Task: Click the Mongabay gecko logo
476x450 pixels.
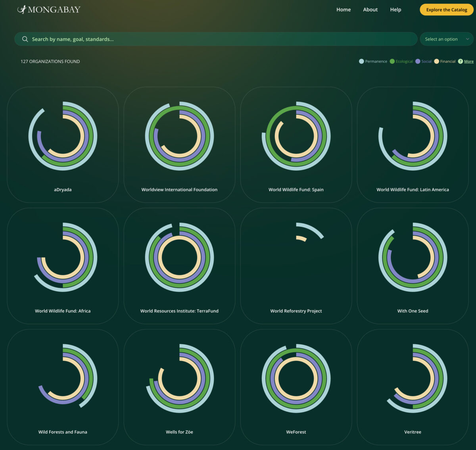Action: pyautogui.click(x=22, y=10)
